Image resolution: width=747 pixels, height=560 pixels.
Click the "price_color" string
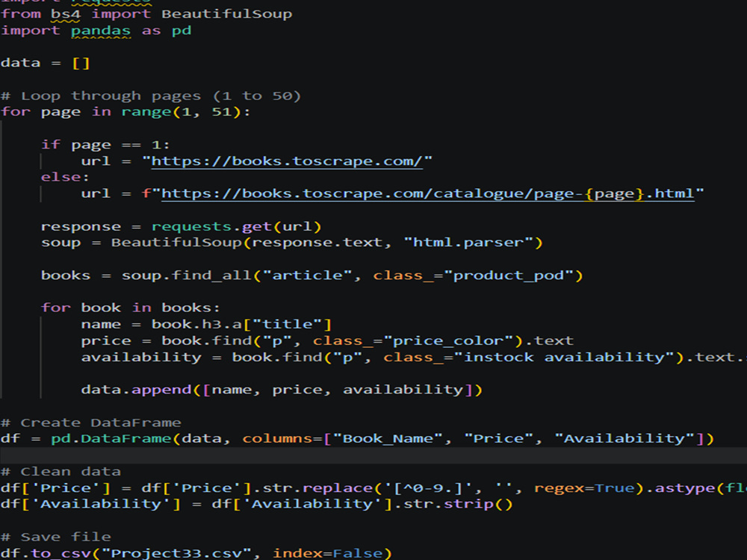448,341
